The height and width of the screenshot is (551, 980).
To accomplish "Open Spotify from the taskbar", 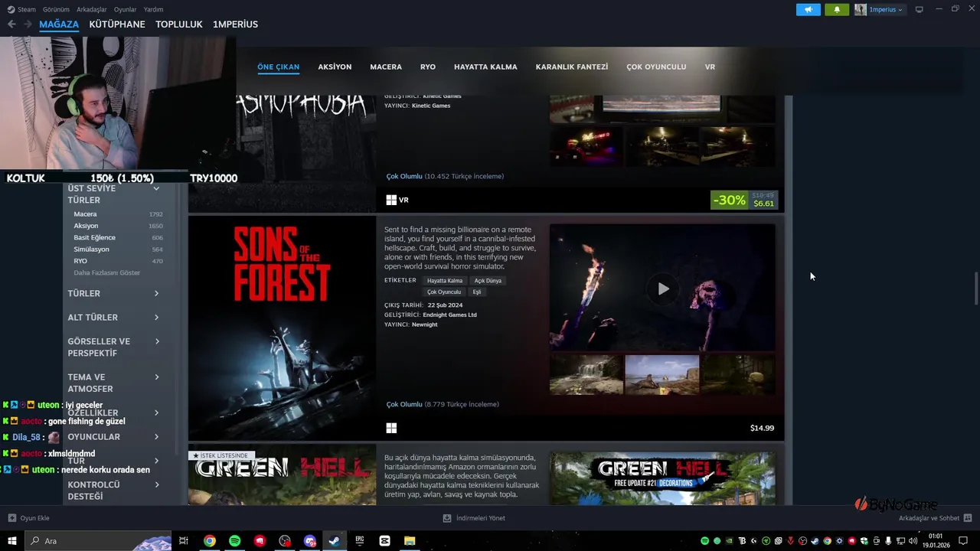I will (x=234, y=541).
